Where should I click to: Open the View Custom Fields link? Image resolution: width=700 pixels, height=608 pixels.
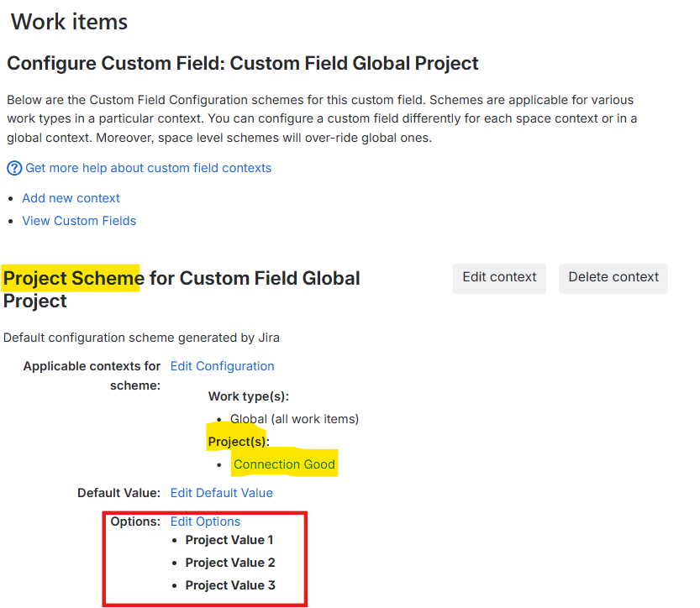click(x=79, y=221)
